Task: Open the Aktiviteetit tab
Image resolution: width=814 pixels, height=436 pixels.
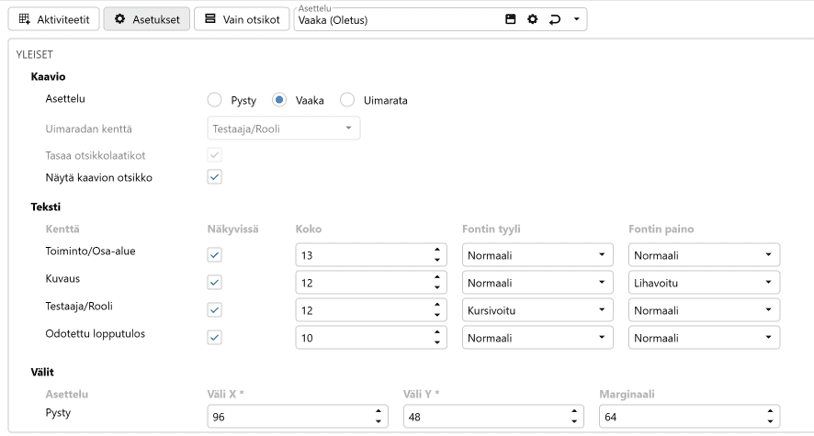Action: pos(53,19)
